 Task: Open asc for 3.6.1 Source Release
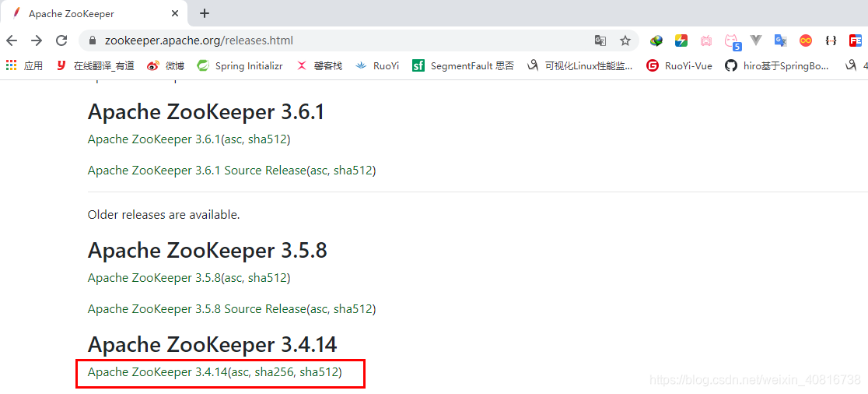tap(318, 170)
